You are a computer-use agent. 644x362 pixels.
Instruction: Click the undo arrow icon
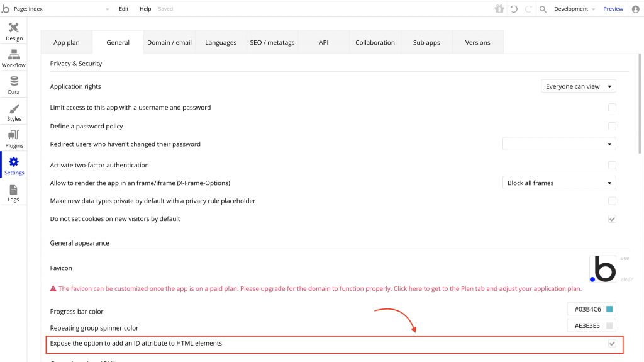514,9
